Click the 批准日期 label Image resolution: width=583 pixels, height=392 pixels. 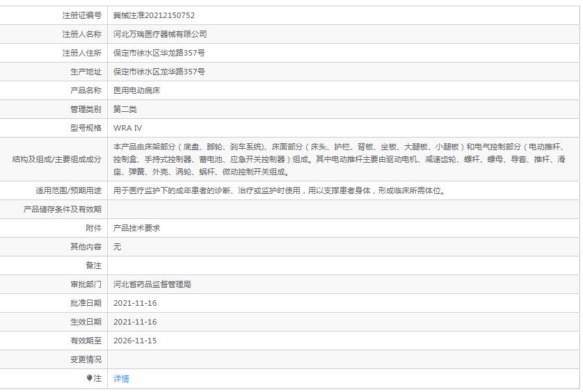pos(86,303)
